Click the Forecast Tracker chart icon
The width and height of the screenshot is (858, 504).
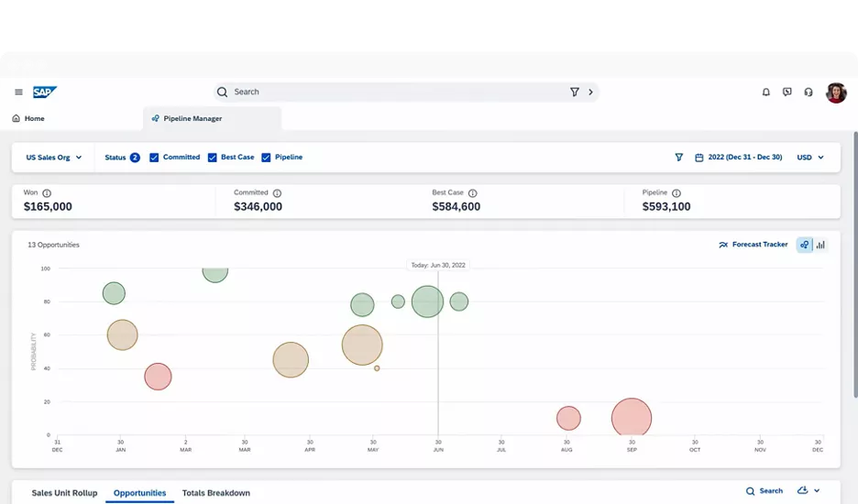point(723,245)
